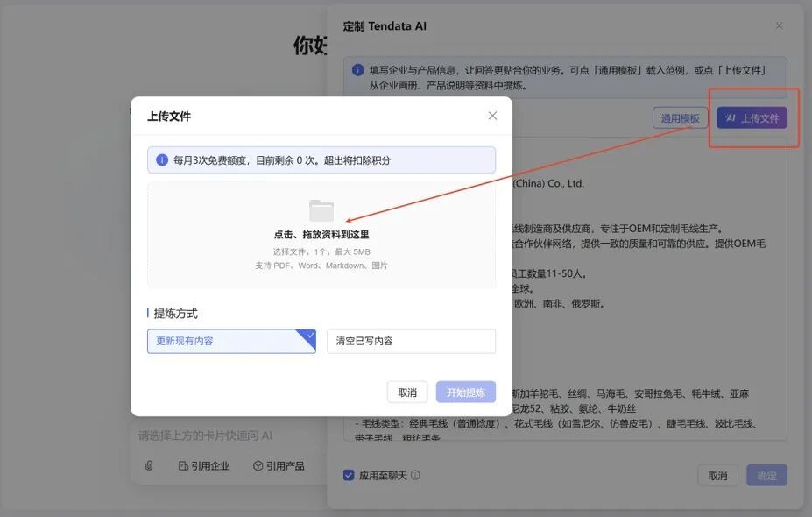Click the 定制 Tendata AI panel title
The image size is (812, 517).
click(x=385, y=26)
